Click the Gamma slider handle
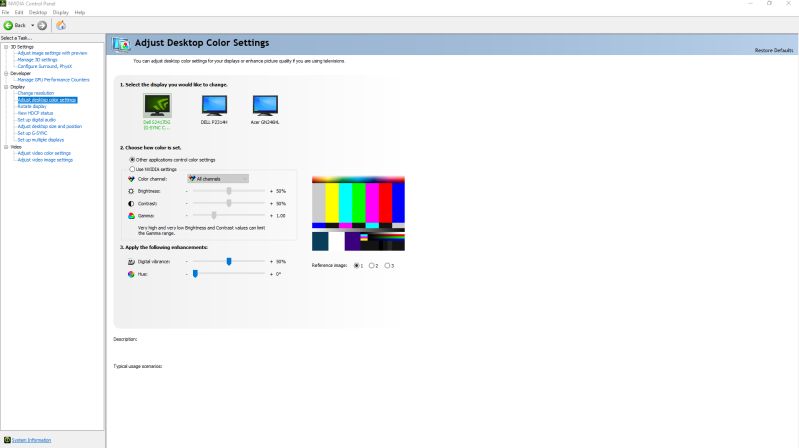Screen dimensions: 799x448 [x=214, y=215]
